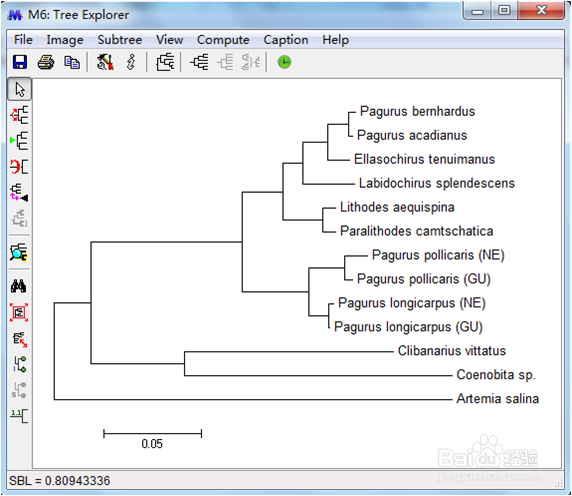The image size is (572, 496).
Task: Select the Ellasochirus tenuimanus taxon label
Action: pyautogui.click(x=424, y=159)
